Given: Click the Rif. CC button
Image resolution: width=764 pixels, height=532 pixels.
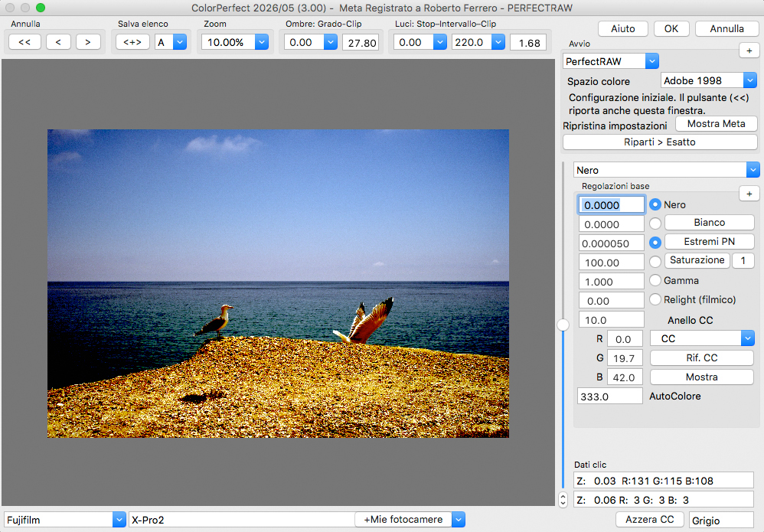Looking at the screenshot, I should click(x=702, y=358).
